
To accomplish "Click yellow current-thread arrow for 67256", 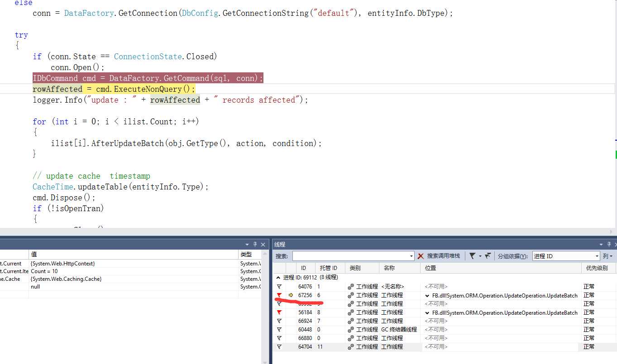I will click(291, 295).
